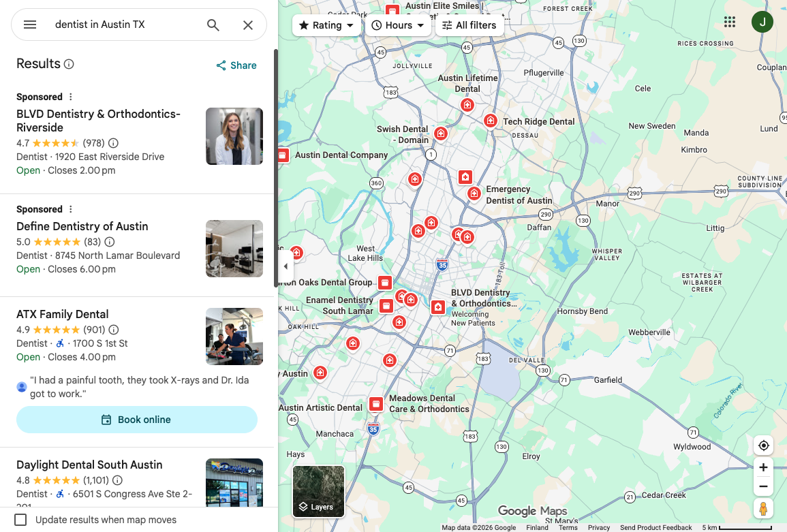Select the Meadows Dental Care pin
The width and height of the screenshot is (787, 532).
[376, 404]
